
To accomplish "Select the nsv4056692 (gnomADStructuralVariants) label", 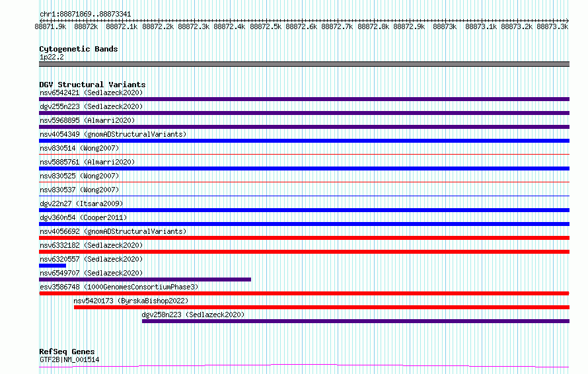I will click(x=113, y=231).
